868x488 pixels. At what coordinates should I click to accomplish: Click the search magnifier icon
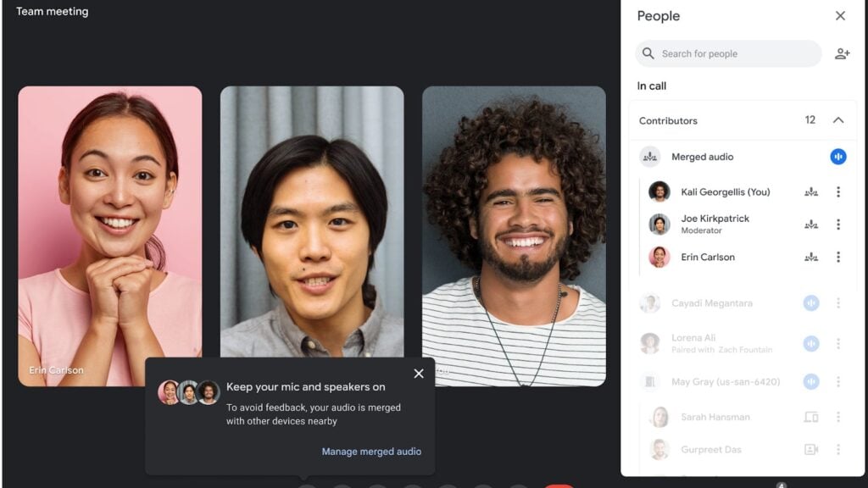pyautogui.click(x=648, y=53)
